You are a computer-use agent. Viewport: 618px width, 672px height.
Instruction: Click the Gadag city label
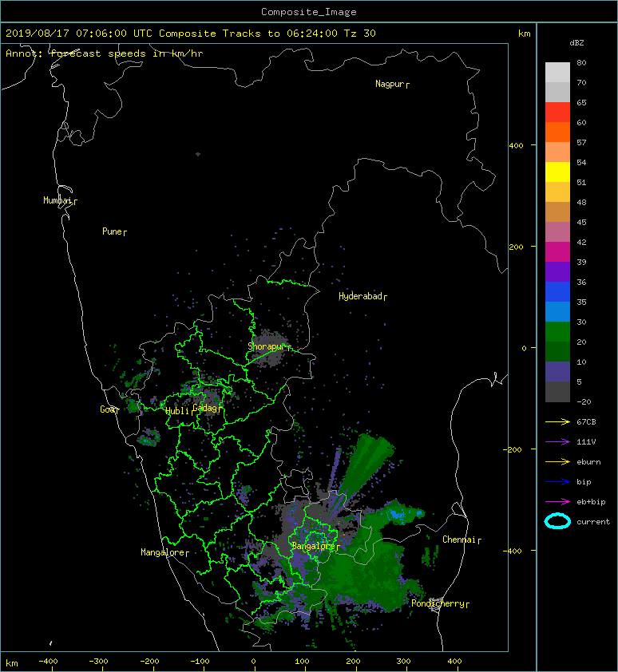point(205,408)
